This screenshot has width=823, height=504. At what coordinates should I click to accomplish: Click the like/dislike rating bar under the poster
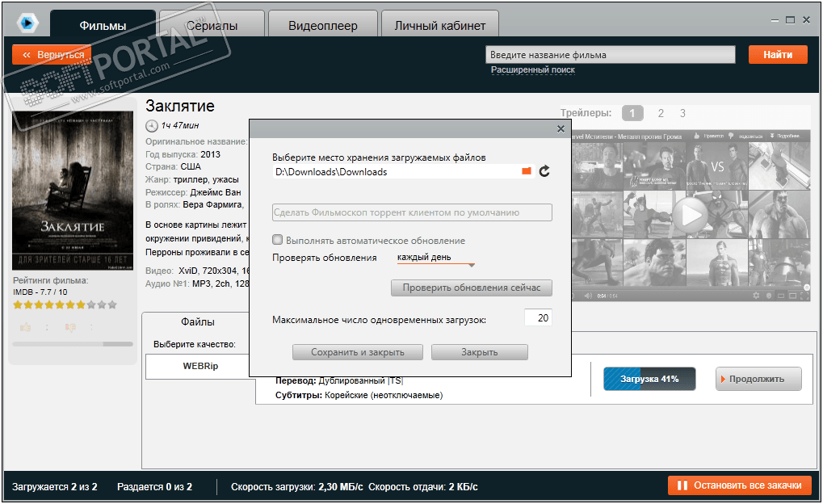[73, 344]
